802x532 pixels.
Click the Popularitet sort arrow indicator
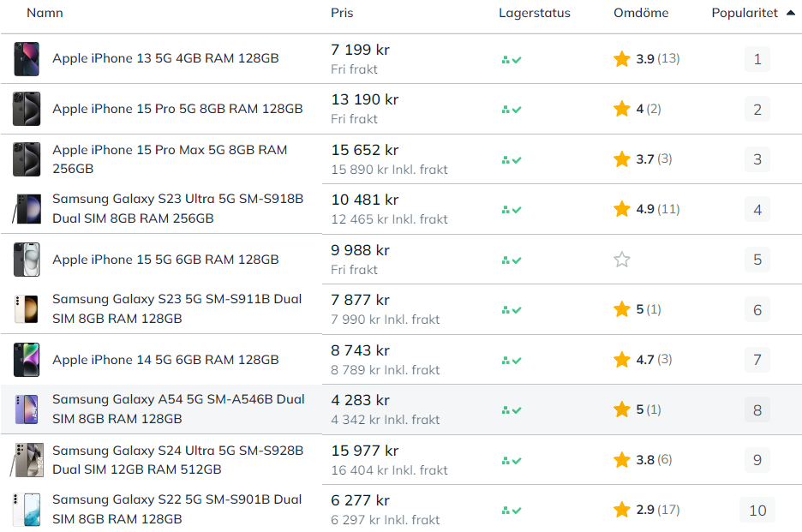[x=789, y=13]
